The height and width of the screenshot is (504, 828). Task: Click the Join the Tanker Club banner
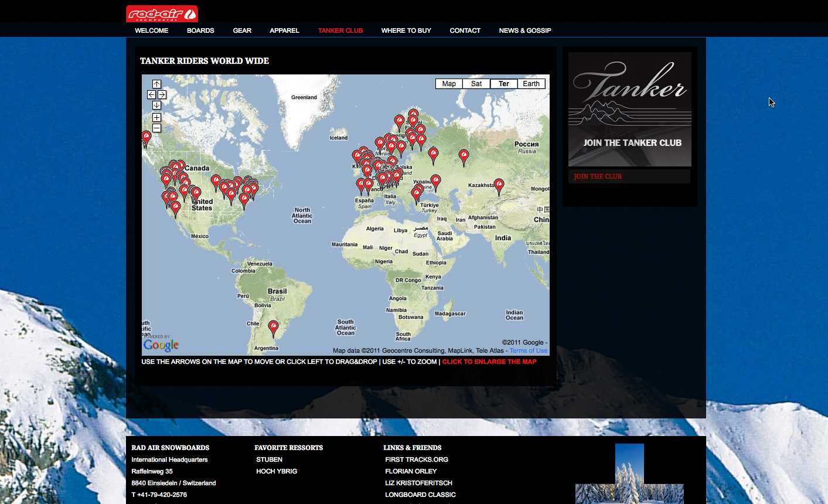click(x=630, y=110)
